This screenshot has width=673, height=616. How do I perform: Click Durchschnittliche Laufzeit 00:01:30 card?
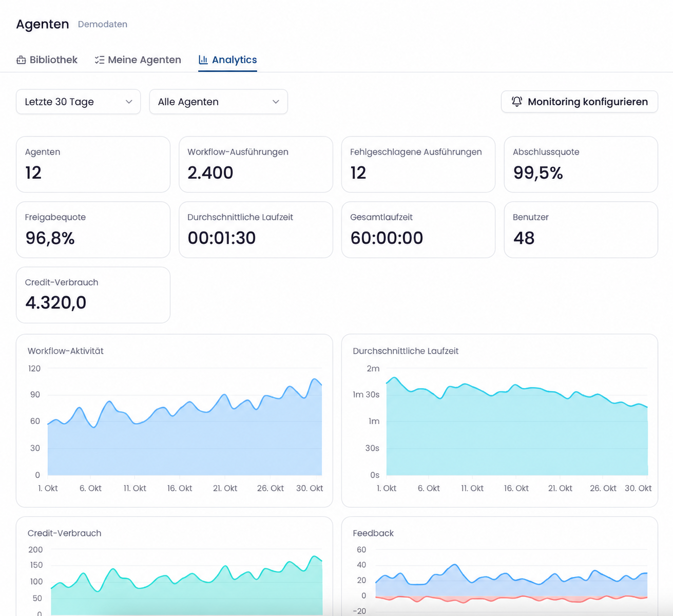coord(256,229)
